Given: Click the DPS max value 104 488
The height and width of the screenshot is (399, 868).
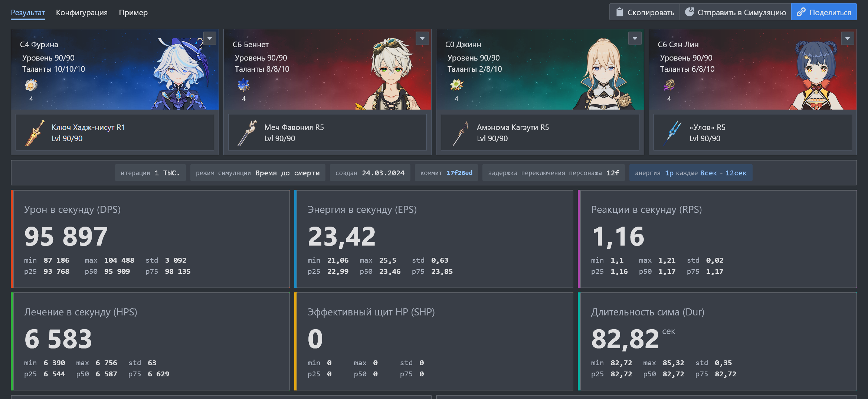Looking at the screenshot, I should tap(119, 260).
